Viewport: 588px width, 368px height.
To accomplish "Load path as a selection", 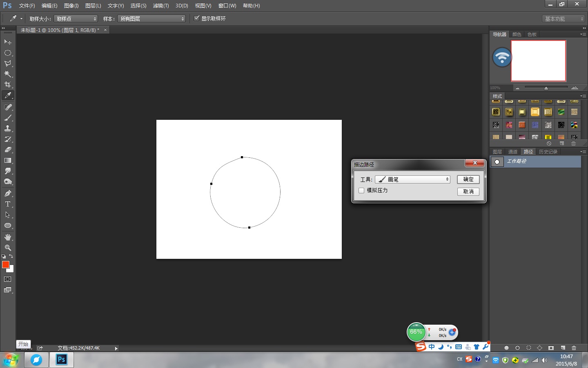I will click(x=529, y=348).
